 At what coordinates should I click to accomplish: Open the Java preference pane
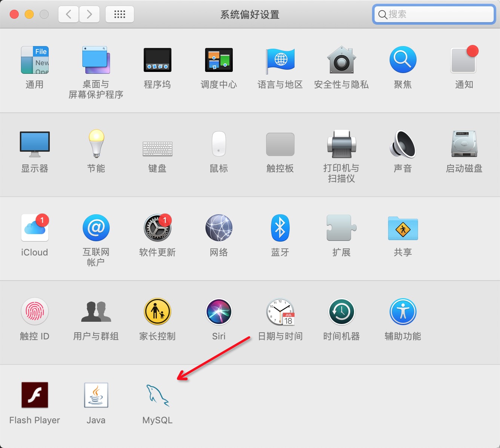96,395
